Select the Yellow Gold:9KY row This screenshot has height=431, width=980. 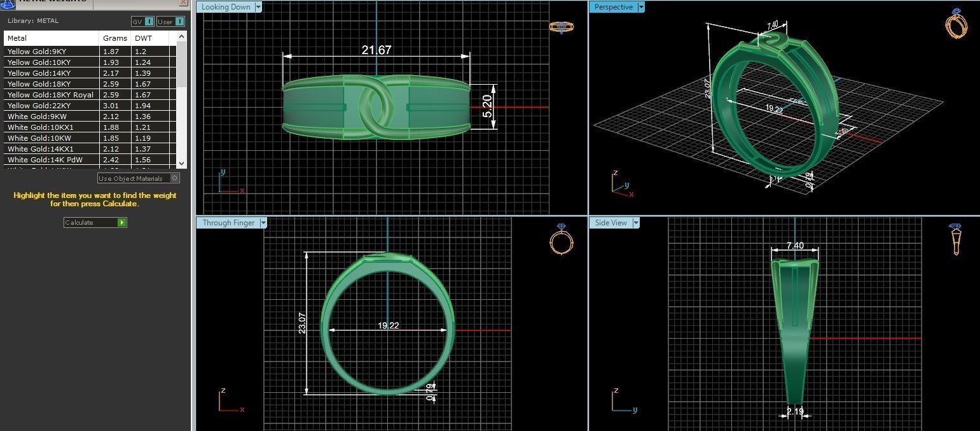[90, 52]
